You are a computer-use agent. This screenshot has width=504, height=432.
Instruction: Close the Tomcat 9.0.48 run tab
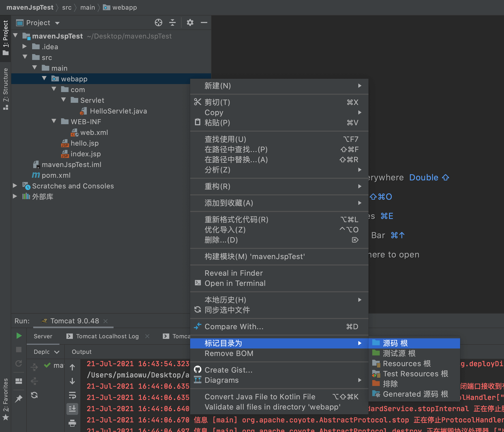coord(106,321)
